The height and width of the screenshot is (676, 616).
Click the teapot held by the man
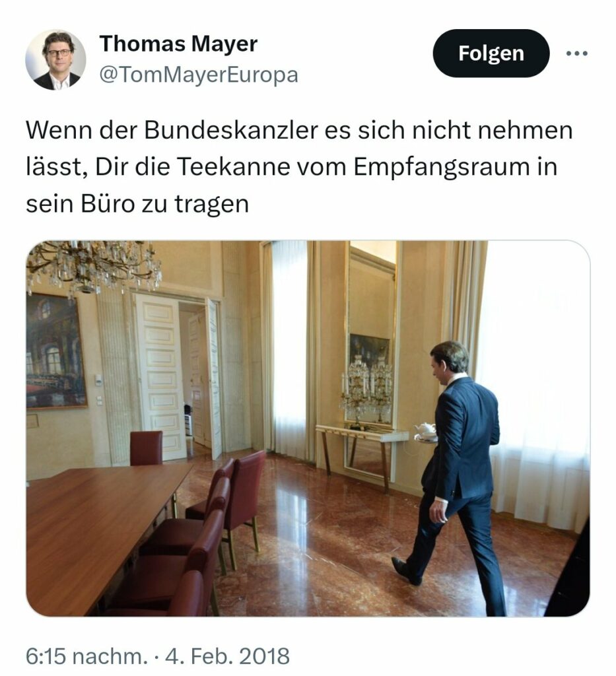click(425, 429)
